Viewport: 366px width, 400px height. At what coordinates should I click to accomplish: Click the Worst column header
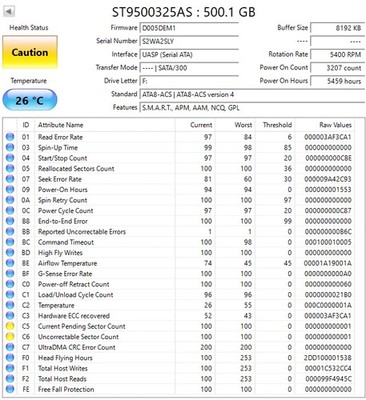click(243, 125)
